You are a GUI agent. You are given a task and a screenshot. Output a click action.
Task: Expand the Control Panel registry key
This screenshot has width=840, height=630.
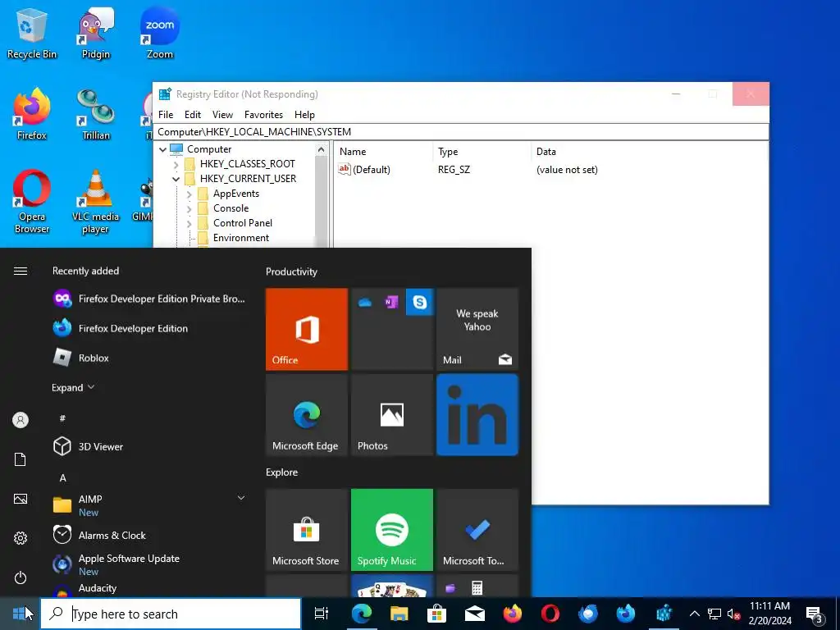pyautogui.click(x=189, y=223)
